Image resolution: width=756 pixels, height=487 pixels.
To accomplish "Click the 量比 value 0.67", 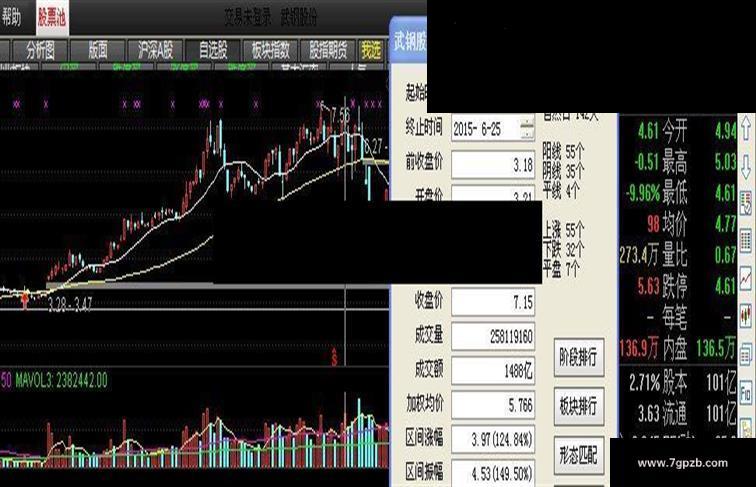I will pos(725,255).
